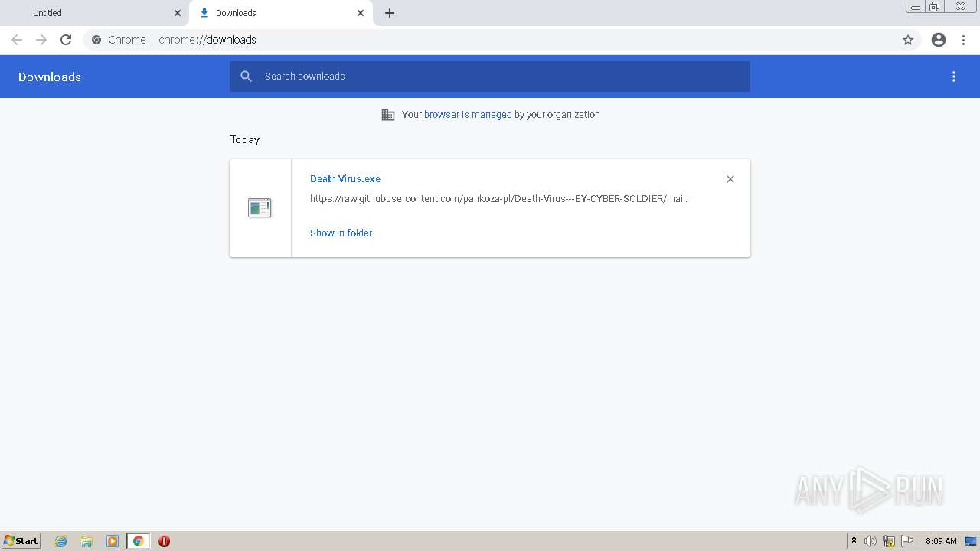Restore down the Chrome window

tap(935, 7)
